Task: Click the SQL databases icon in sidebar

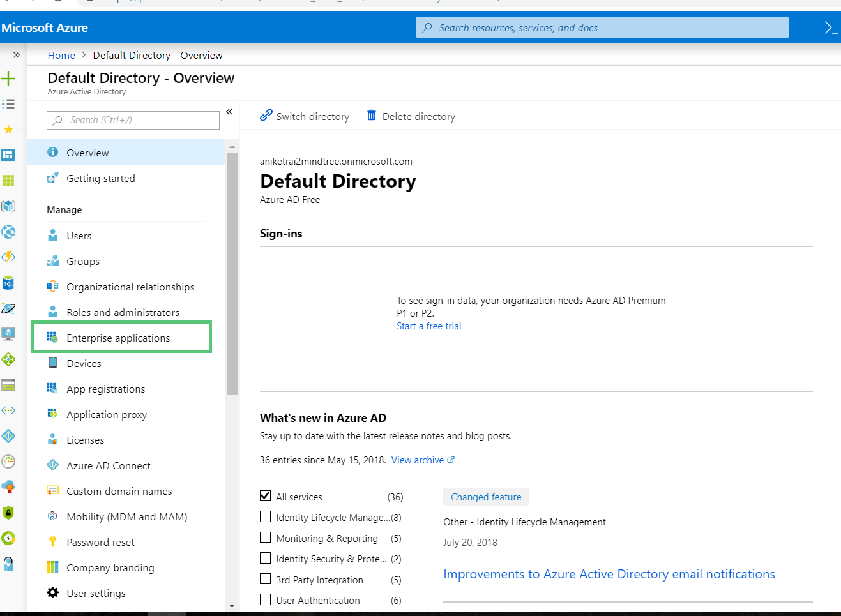Action: [x=8, y=283]
